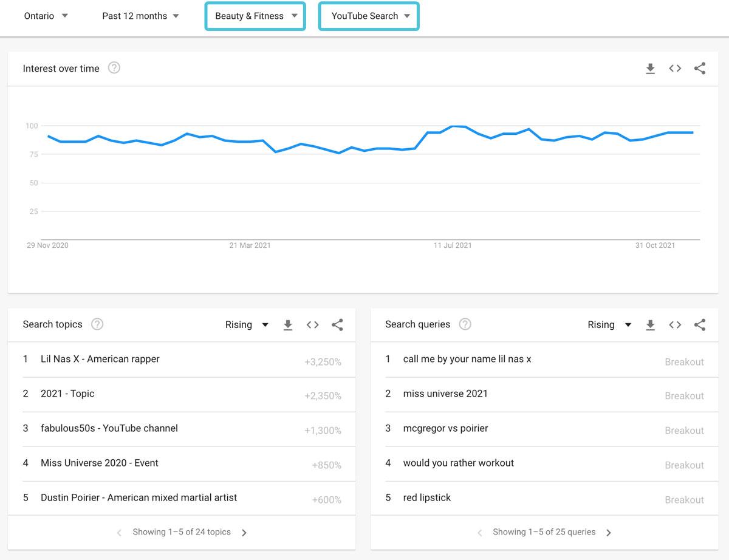Click embed icon on Interest over time

click(675, 69)
